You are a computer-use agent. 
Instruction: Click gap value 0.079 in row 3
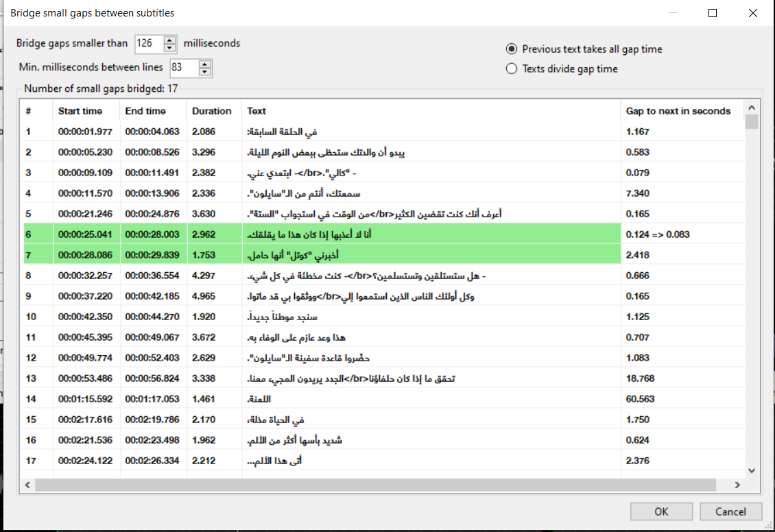pyautogui.click(x=638, y=173)
